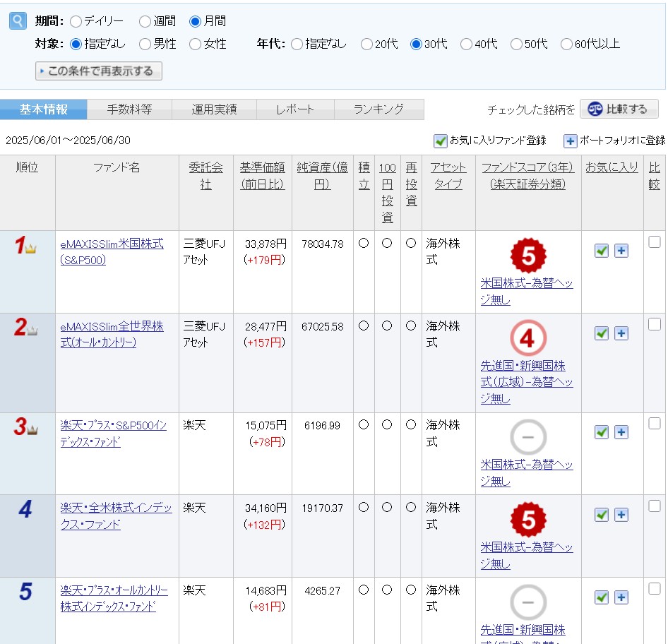Check compare box for 楽天・プラス・オールカントリー

click(x=655, y=589)
